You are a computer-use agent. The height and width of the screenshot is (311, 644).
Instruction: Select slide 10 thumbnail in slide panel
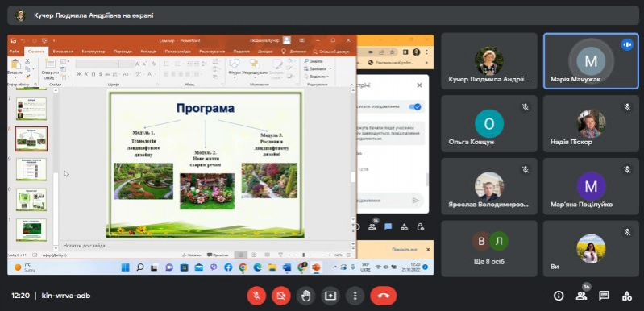pyautogui.click(x=31, y=199)
